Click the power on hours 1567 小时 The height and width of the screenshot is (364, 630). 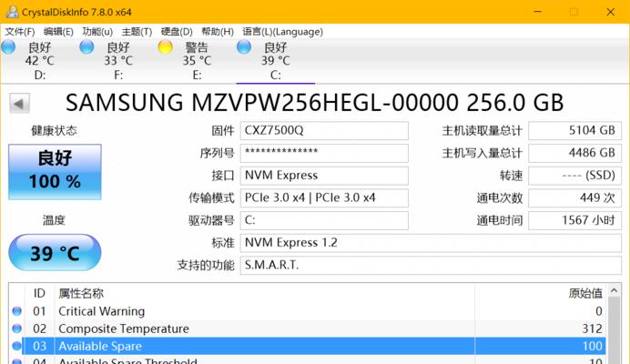[575, 220]
